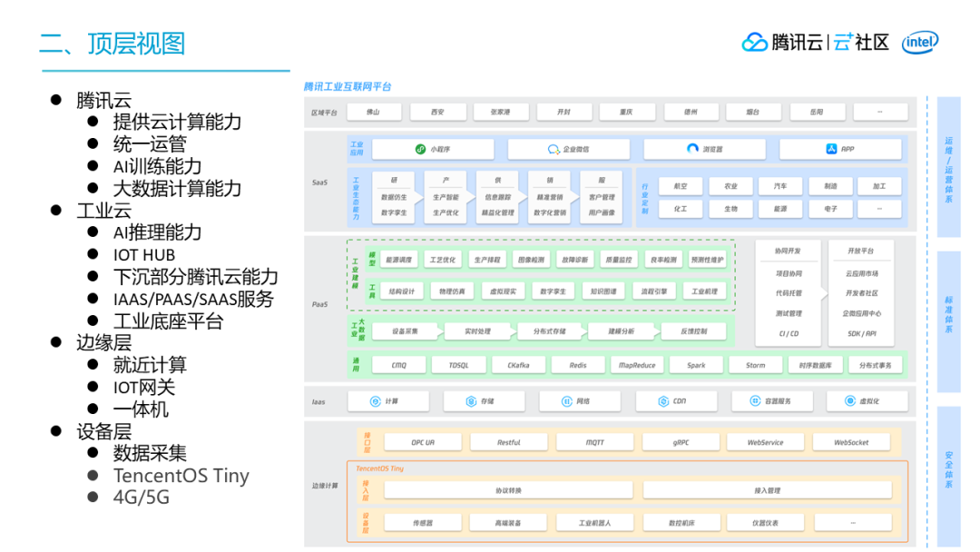This screenshot has width=980, height=552.
Task: Select the CMQ component box
Action: click(x=398, y=365)
